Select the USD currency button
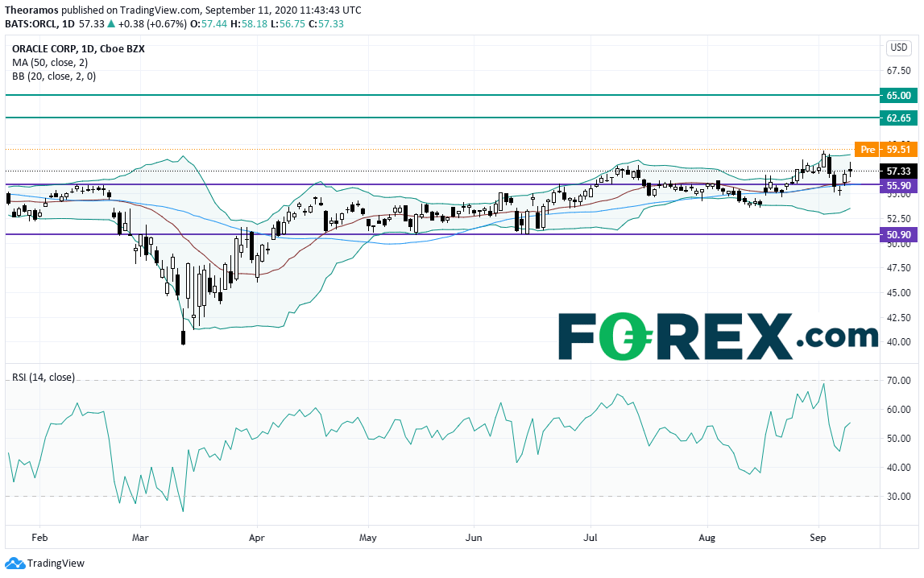This screenshot has height=578, width=924. [899, 47]
